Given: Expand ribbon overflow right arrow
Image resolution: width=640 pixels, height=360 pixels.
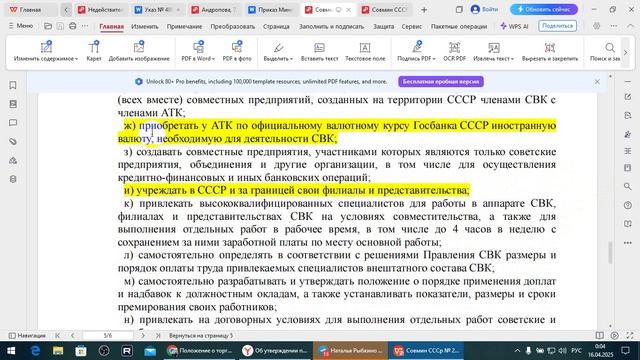Looking at the screenshot, I should [x=625, y=52].
